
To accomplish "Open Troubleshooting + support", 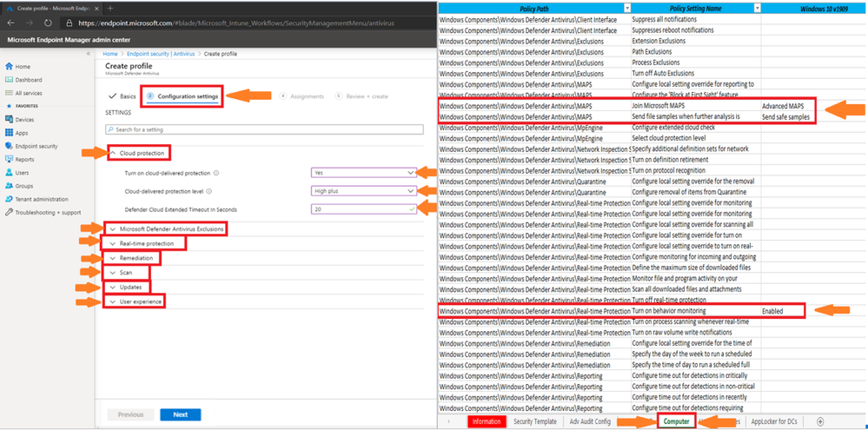I will (x=43, y=213).
